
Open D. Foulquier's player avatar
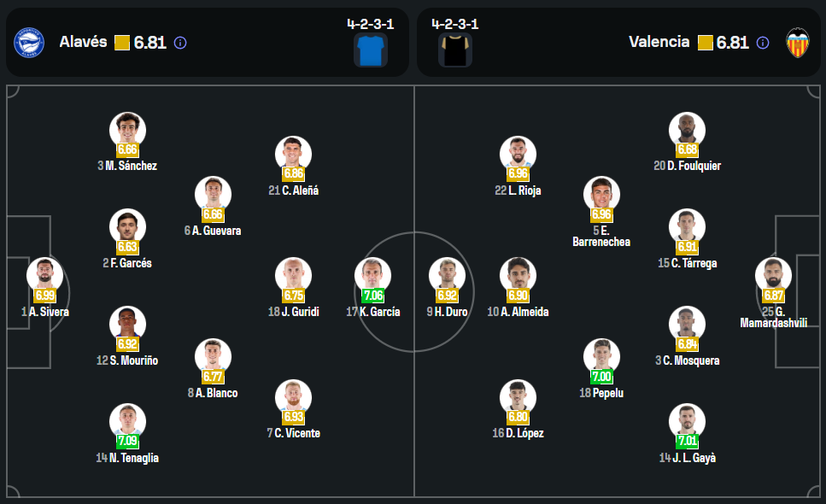click(x=687, y=129)
